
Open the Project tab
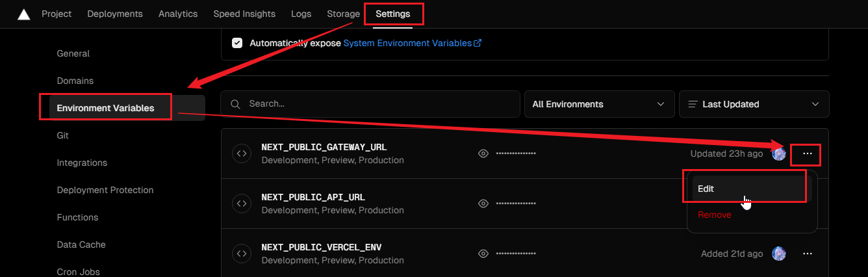click(57, 14)
